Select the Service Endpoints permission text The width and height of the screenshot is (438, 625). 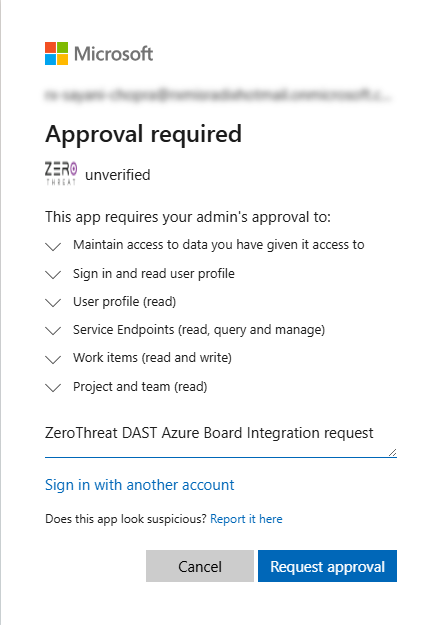[x=199, y=330]
